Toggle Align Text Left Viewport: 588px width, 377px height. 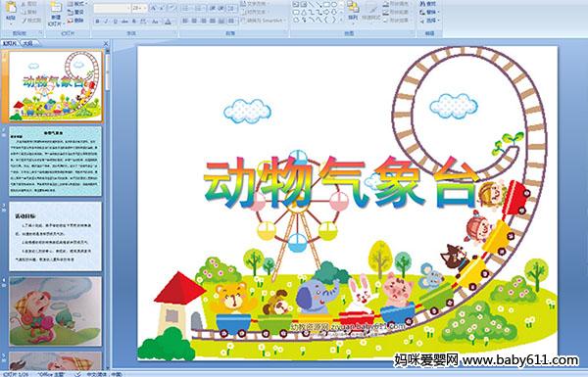pos(185,21)
